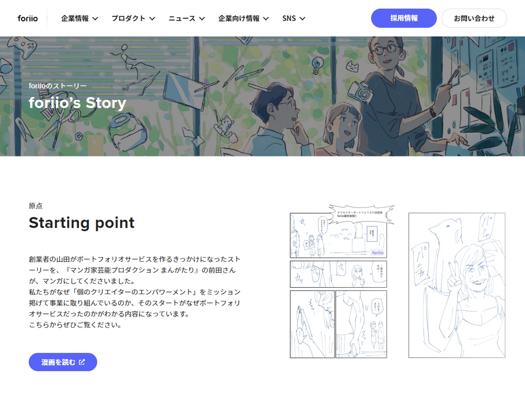Expand the chevron beside プロダクト
The image size is (525, 420).
[x=152, y=19]
